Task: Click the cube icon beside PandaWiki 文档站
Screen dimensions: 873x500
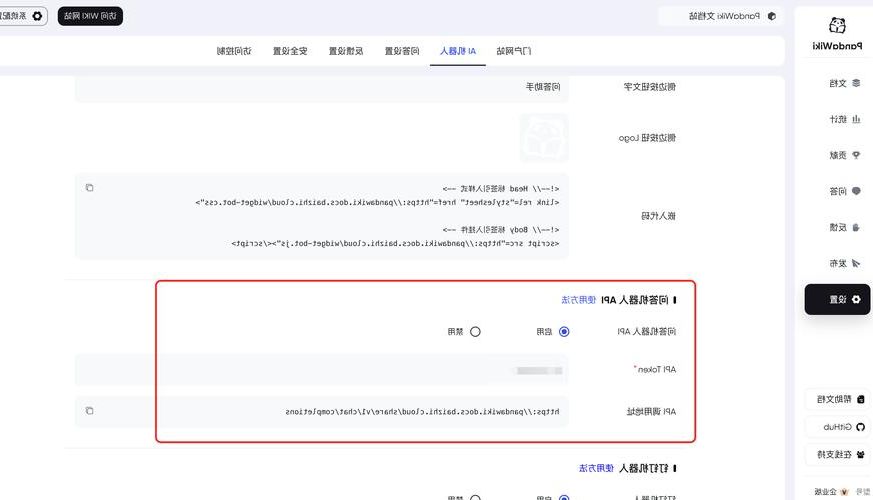Action: click(x=772, y=16)
